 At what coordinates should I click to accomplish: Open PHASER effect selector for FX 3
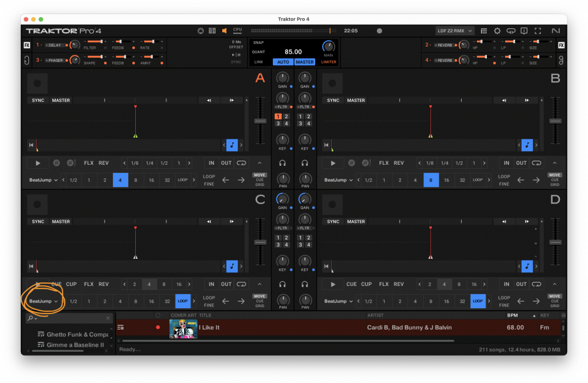click(54, 61)
